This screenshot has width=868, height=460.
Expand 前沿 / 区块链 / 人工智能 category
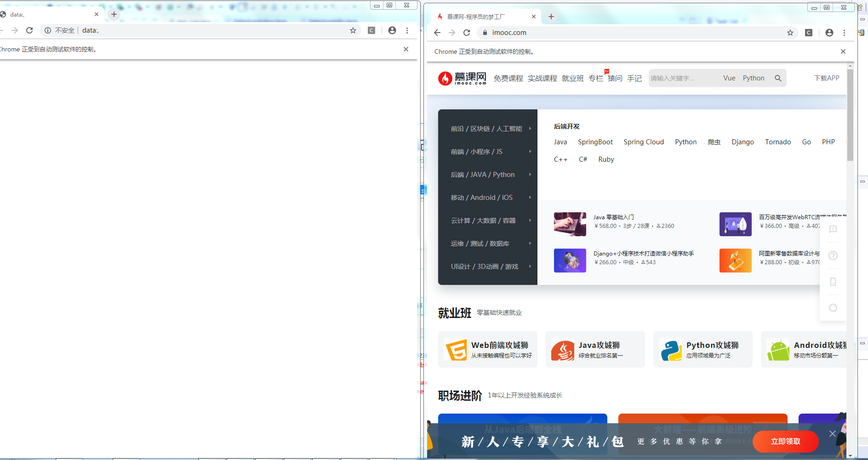pyautogui.click(x=488, y=129)
